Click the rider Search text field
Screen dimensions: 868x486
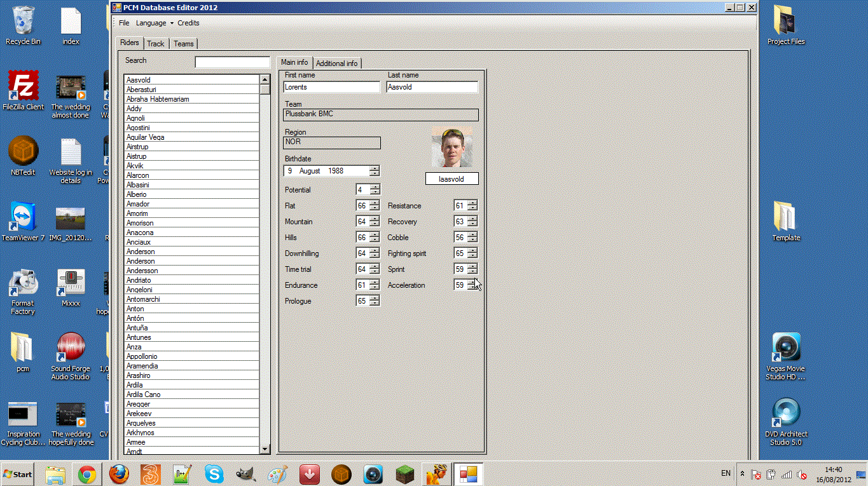pyautogui.click(x=232, y=62)
